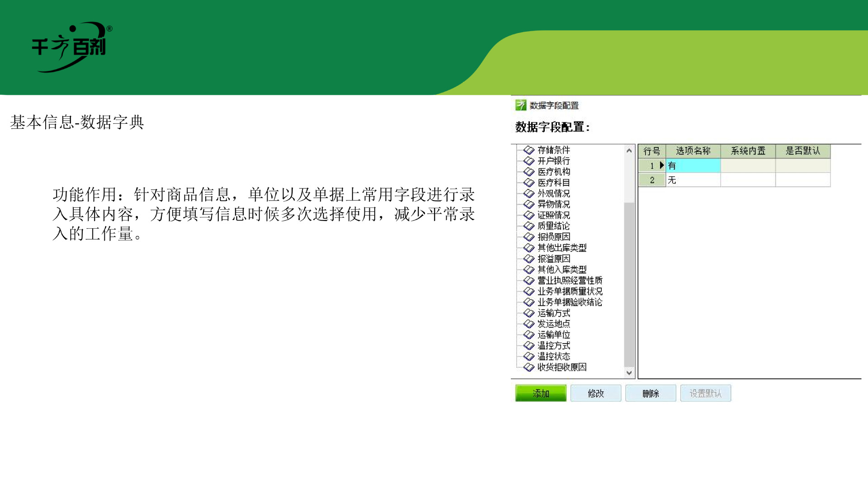This screenshot has height=488, width=868.
Task: Click the 添加 button
Action: pos(541,393)
